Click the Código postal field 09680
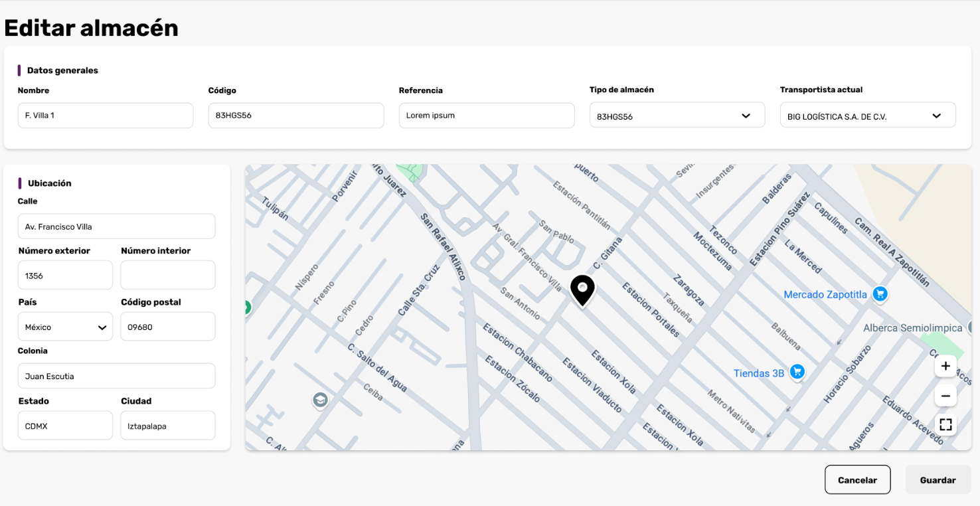The width and height of the screenshot is (980, 506). [x=168, y=327]
